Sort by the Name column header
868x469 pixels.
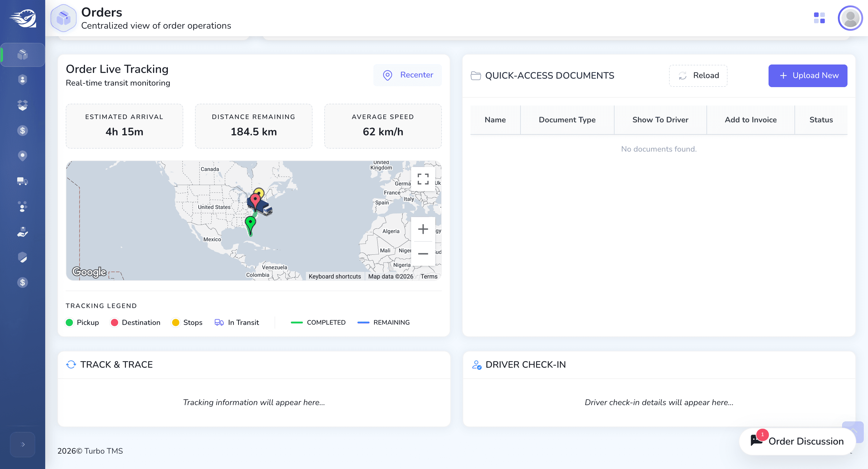tap(495, 120)
